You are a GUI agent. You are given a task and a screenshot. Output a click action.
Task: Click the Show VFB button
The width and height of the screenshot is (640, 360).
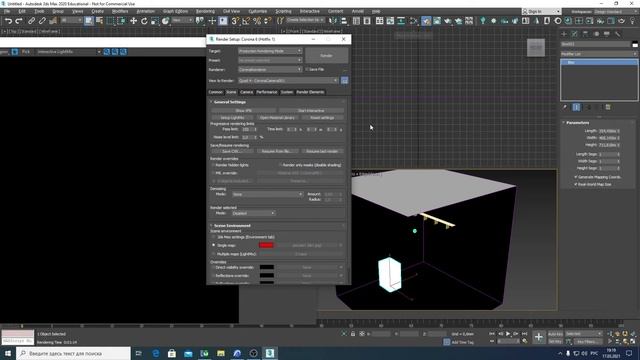click(243, 111)
